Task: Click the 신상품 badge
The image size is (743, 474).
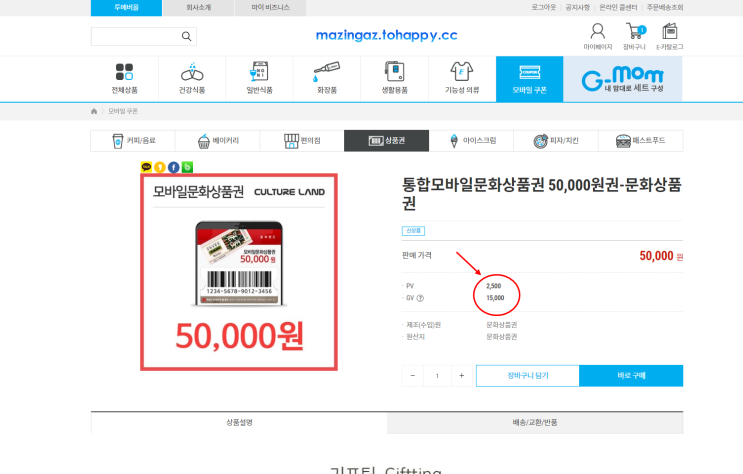Action: click(413, 231)
